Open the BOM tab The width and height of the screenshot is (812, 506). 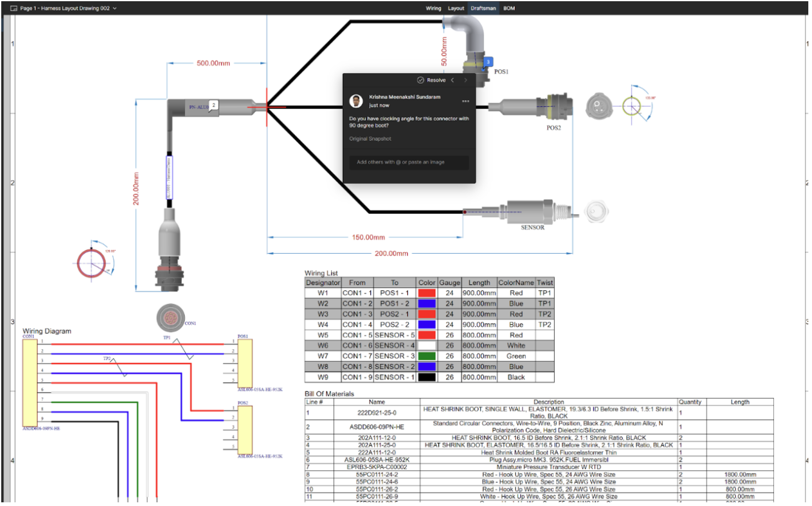tap(508, 8)
